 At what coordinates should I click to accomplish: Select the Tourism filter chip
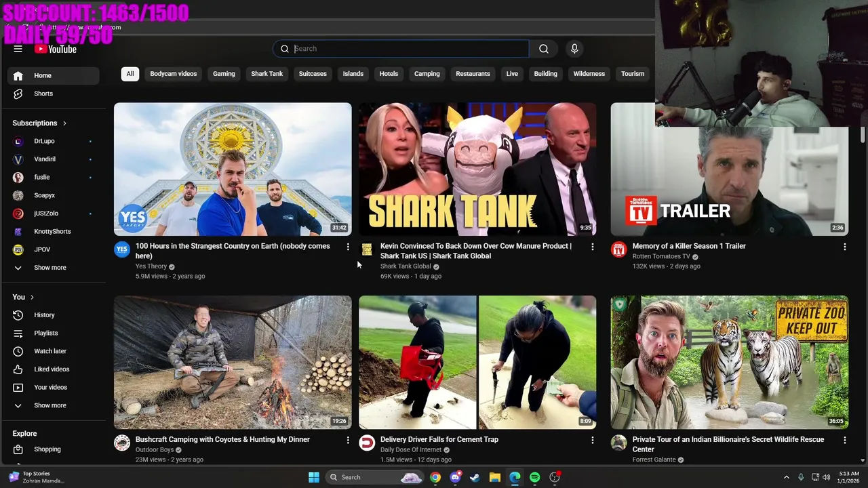633,74
